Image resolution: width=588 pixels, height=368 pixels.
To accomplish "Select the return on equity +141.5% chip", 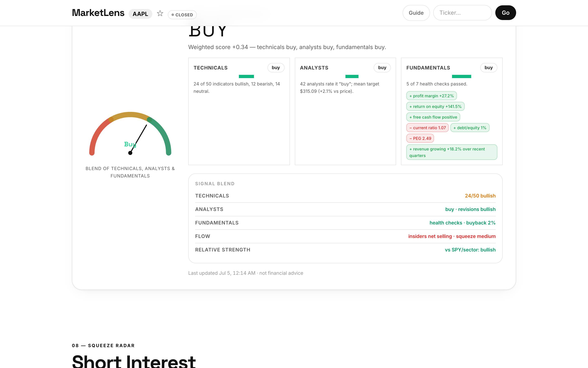I will pos(435,107).
